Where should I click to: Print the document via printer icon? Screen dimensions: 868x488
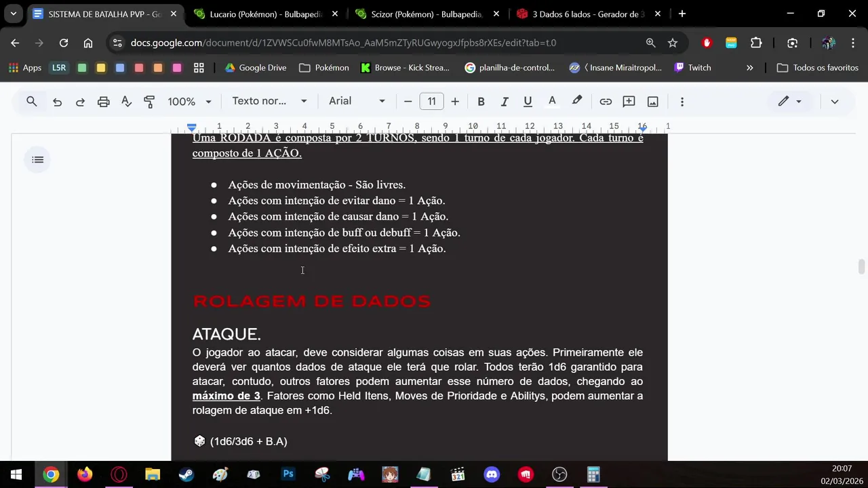click(103, 102)
